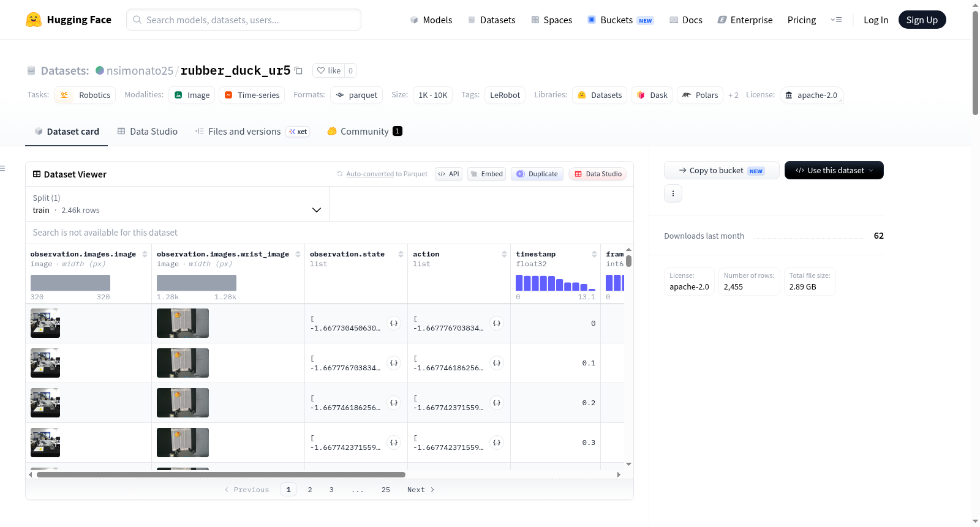Open the Community tab
Image resolution: width=980 pixels, height=527 pixels.
(364, 132)
